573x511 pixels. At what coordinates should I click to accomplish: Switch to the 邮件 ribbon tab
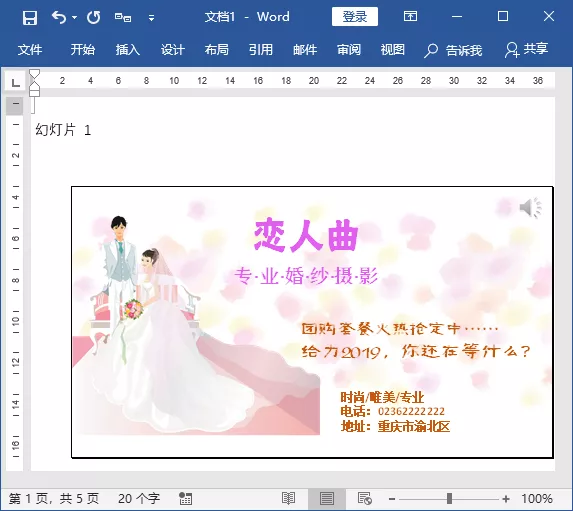305,49
